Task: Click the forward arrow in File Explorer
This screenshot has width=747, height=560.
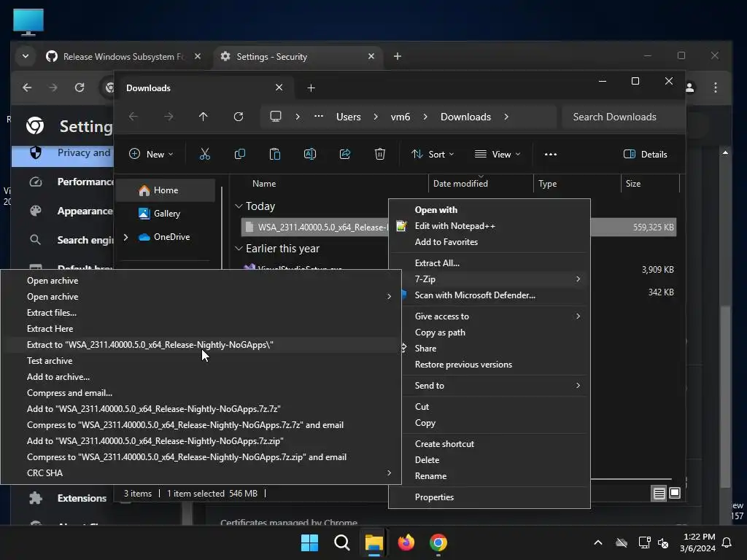Action: coord(169,117)
